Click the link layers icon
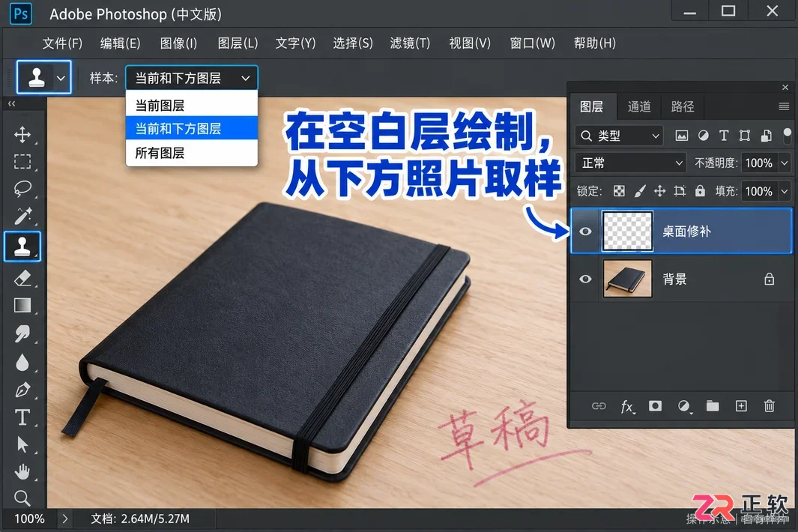798x532 pixels. coord(599,406)
